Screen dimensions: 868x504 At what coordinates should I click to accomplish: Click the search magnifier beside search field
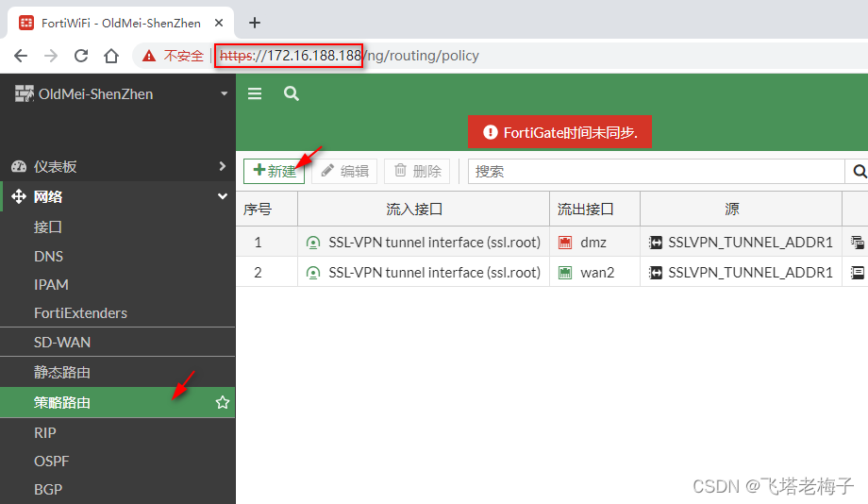859,171
